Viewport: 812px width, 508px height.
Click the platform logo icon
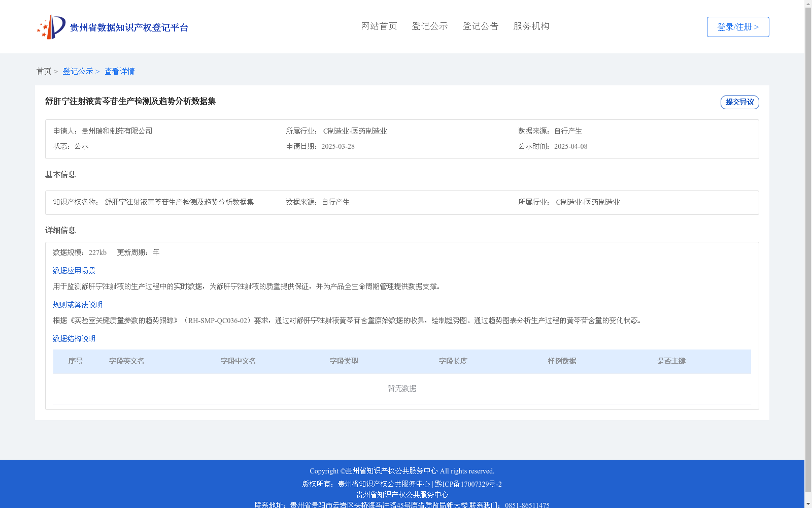[x=51, y=27]
